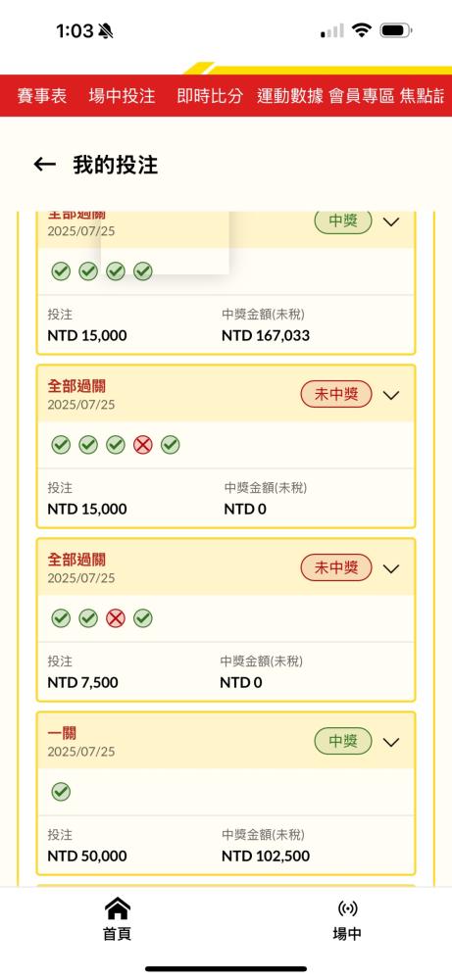Viewport: 452px width, 980px height.
Task: Tap the Wi-Fi status icon
Action: point(362,30)
